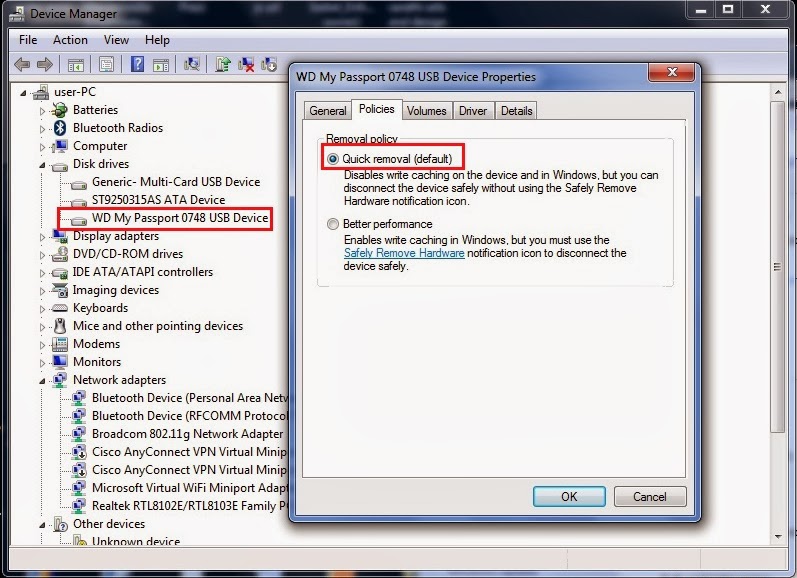The width and height of the screenshot is (797, 578).
Task: Open the Action menu
Action: pyautogui.click(x=70, y=40)
